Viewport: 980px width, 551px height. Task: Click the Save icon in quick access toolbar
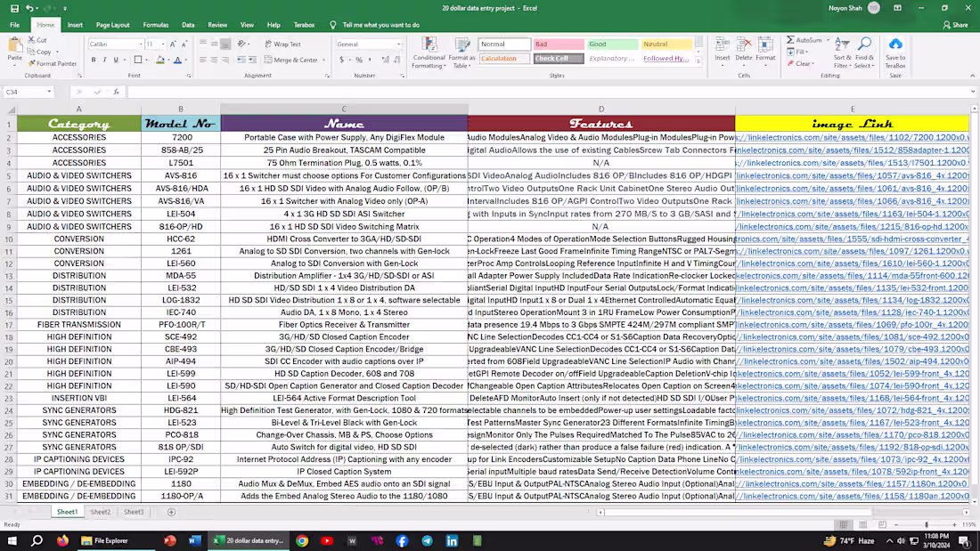point(14,8)
